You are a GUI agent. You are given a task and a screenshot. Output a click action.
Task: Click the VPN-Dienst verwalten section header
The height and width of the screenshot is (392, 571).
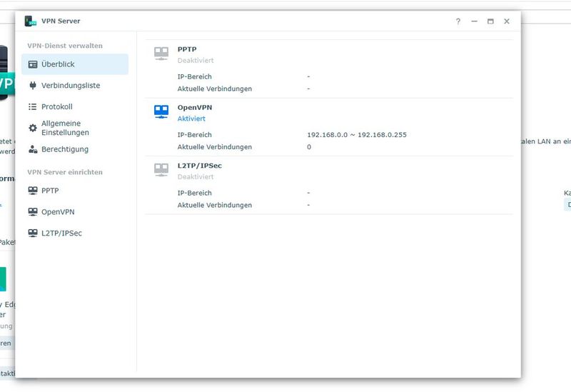coord(65,46)
